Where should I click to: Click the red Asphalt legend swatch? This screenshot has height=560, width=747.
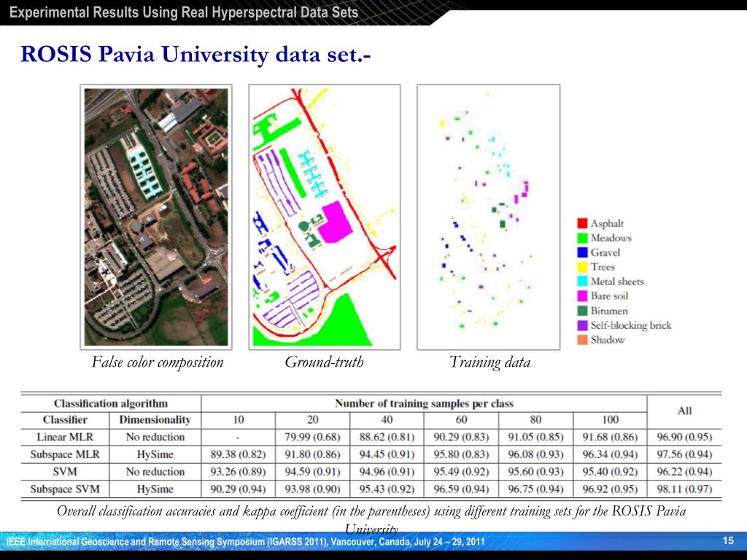[x=582, y=223]
